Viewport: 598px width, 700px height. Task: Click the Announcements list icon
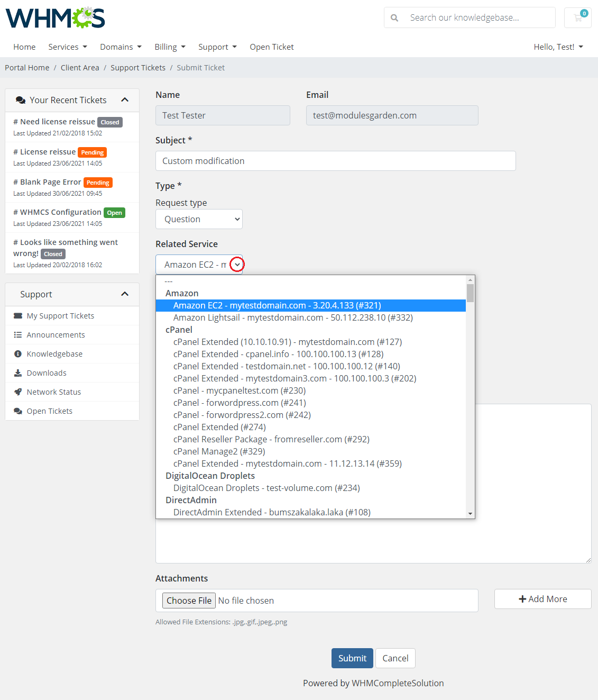(x=18, y=335)
